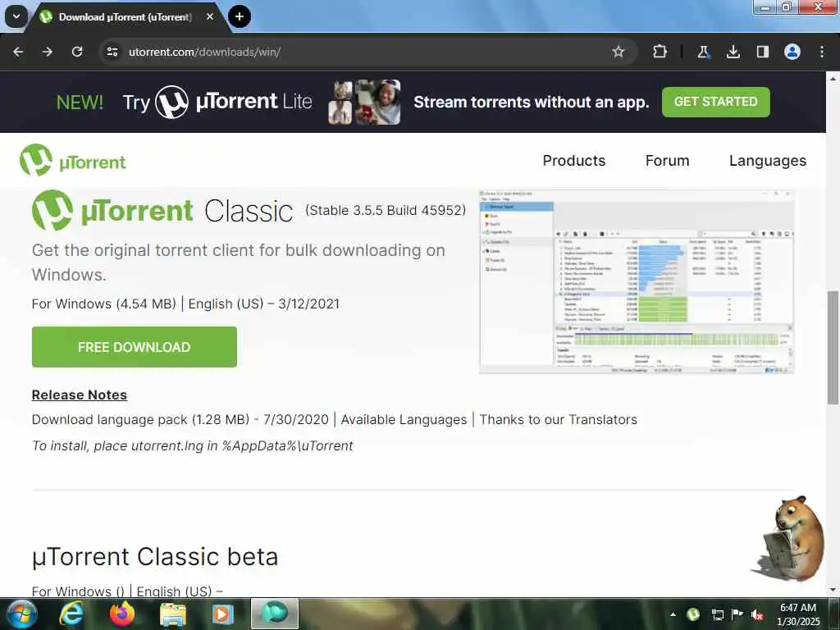Open the Chrome profile avatar
Screen dimensions: 840x630
tap(792, 52)
